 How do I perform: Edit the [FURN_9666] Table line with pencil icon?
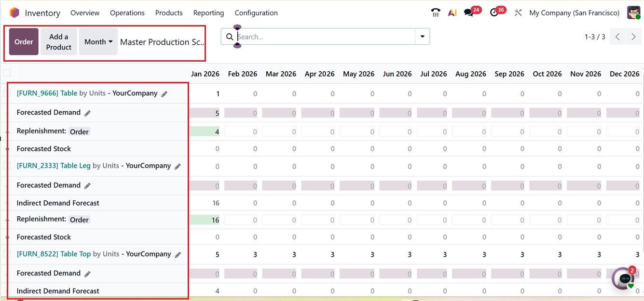[x=164, y=94]
